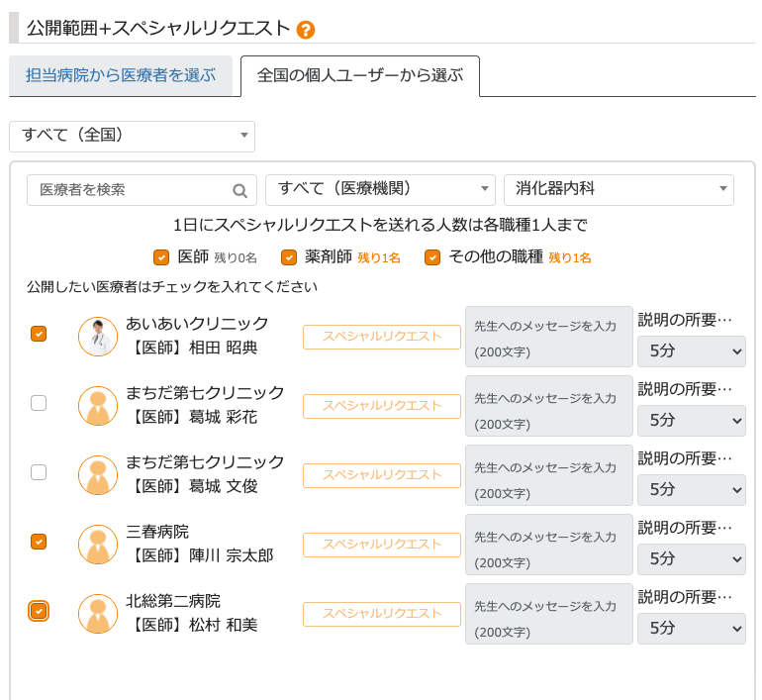Viewport: 762px width, 700px height.
Task: Click スペシャルリクエスト button for 松村 和美
Action: (382, 615)
